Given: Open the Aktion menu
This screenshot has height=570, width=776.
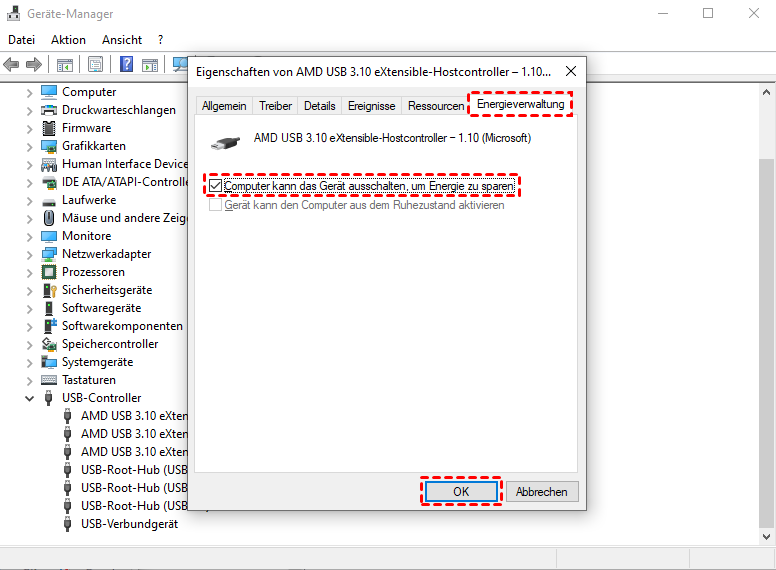Looking at the screenshot, I should pos(68,40).
